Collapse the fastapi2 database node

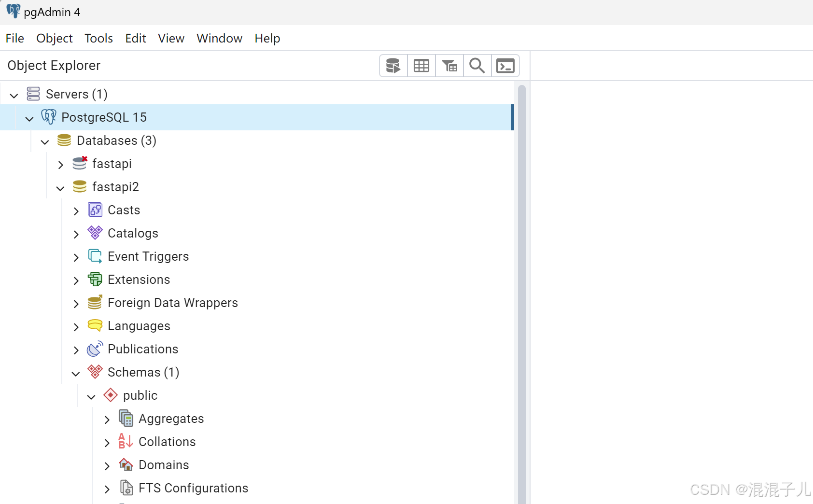(x=60, y=188)
